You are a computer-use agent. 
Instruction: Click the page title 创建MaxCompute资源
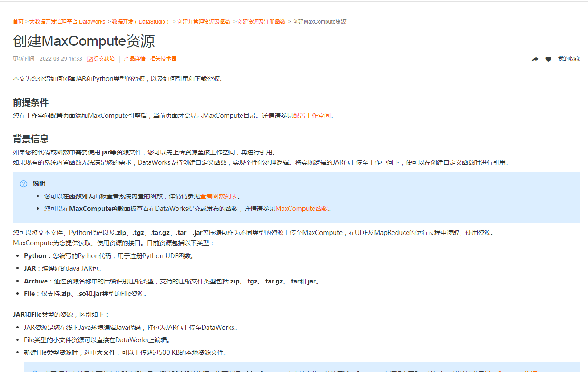[84, 41]
